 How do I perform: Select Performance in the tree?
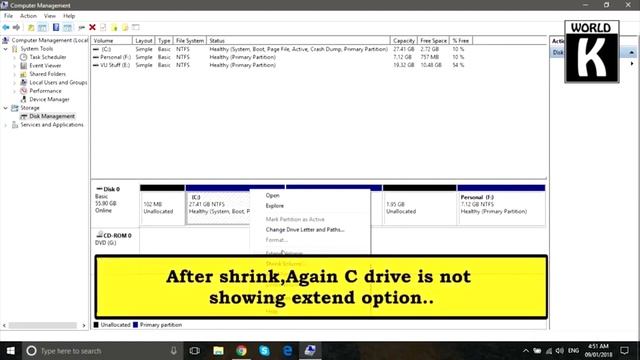[x=45, y=91]
